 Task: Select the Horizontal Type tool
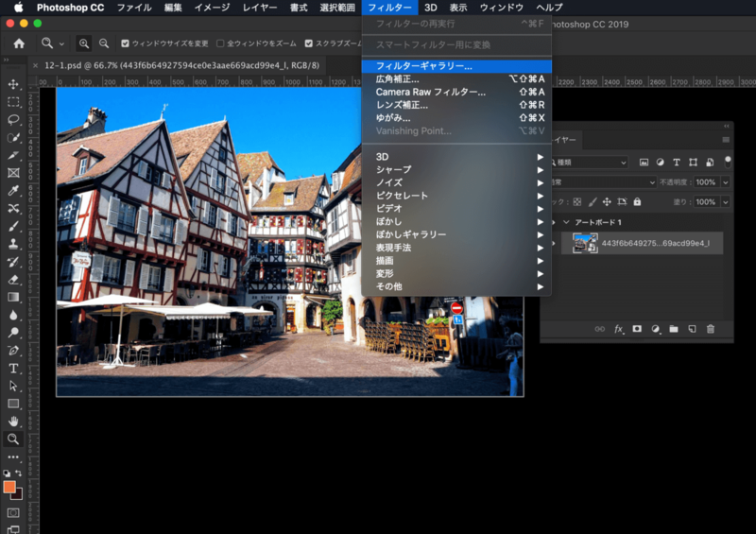click(13, 368)
